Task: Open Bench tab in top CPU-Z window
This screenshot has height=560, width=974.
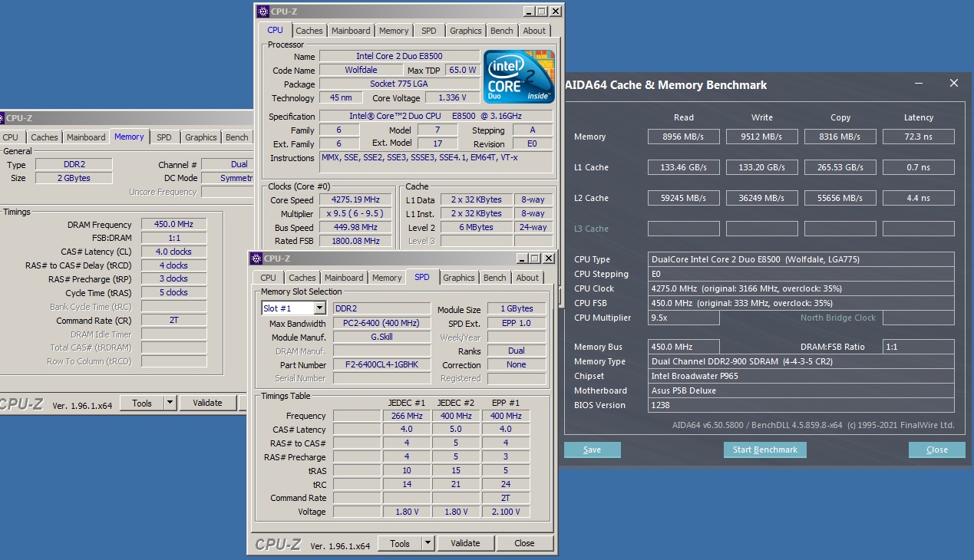Action: click(502, 31)
